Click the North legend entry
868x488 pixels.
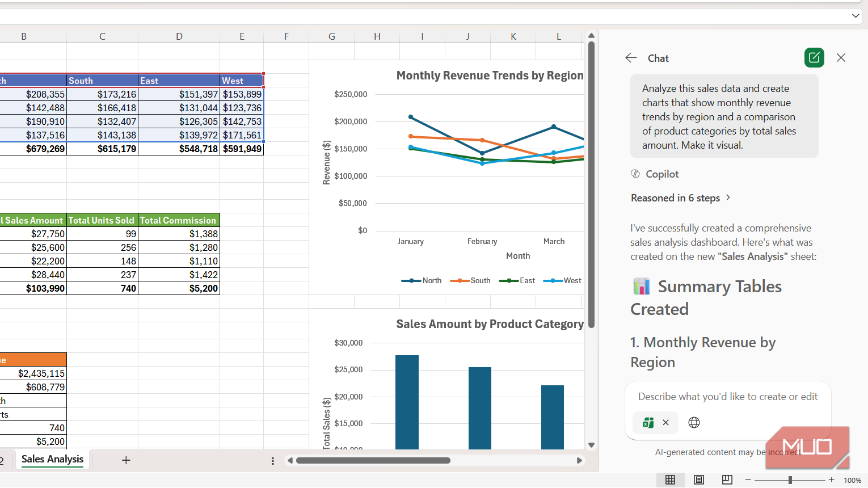[422, 280]
